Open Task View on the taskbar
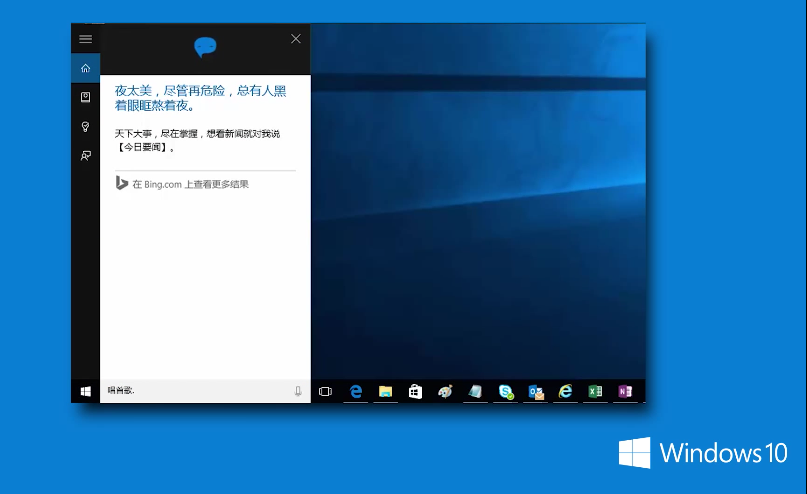 [x=325, y=391]
